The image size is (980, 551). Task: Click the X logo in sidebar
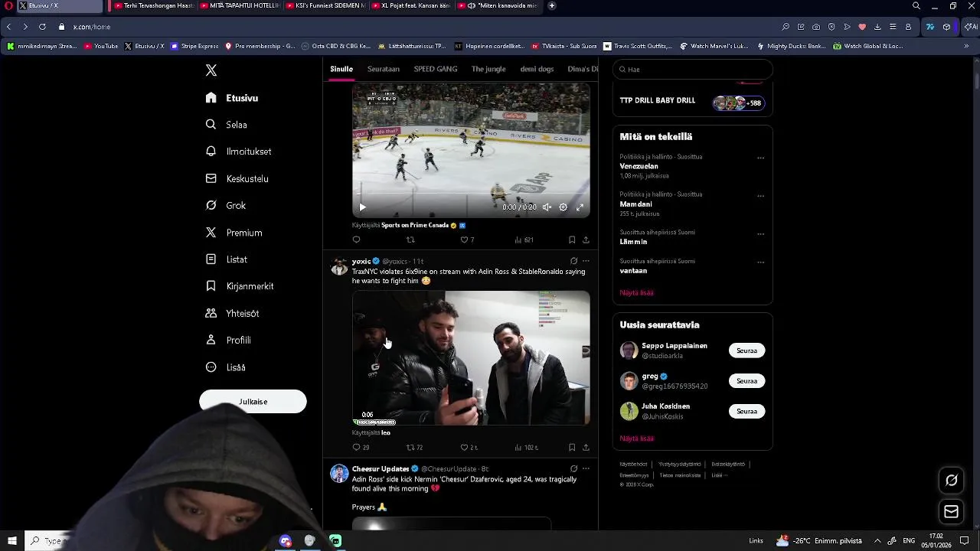pyautogui.click(x=211, y=70)
